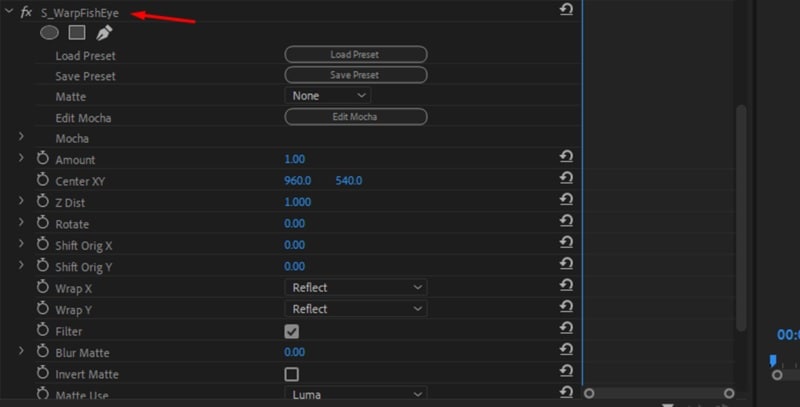Toggle animation stopwatch for Wrap Y
This screenshot has height=407, width=800.
pos(43,309)
